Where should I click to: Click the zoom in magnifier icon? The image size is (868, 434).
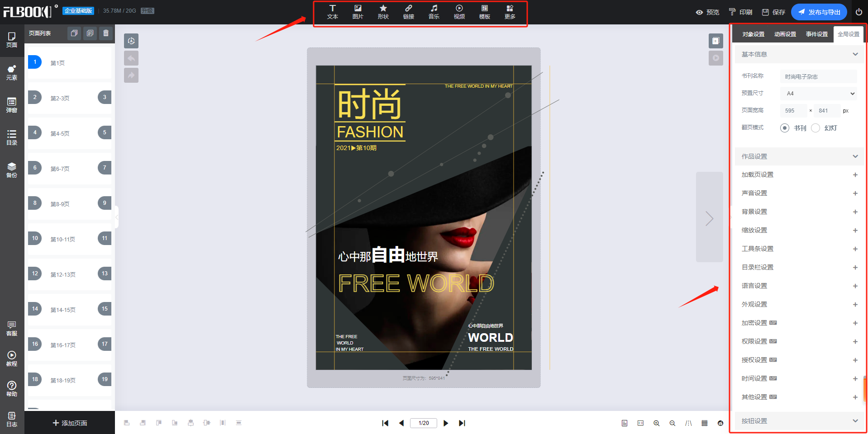coord(656,423)
